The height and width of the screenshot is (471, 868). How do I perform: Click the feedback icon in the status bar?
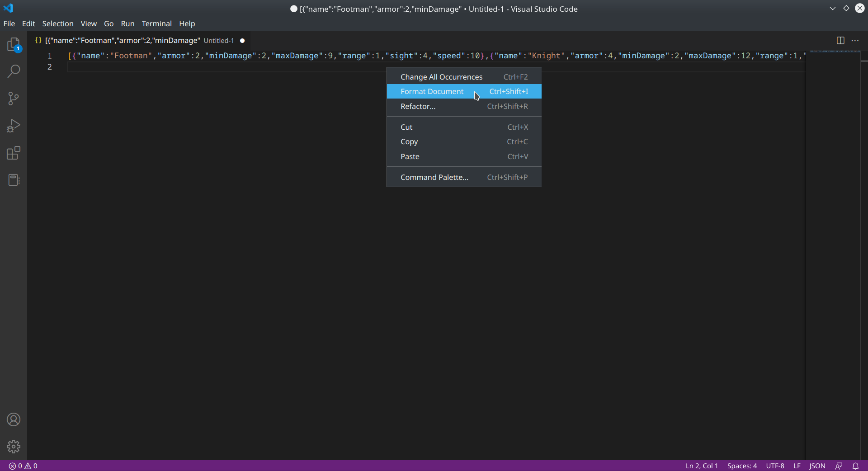click(x=840, y=466)
